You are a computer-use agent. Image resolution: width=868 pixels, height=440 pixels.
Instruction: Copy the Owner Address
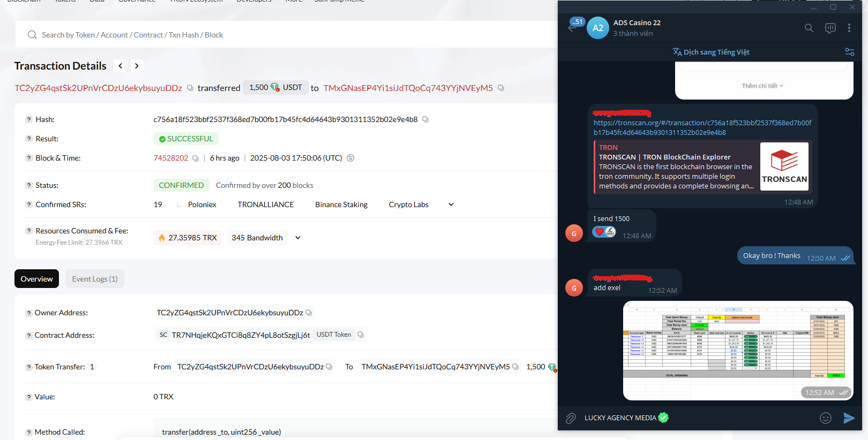pyautogui.click(x=309, y=313)
